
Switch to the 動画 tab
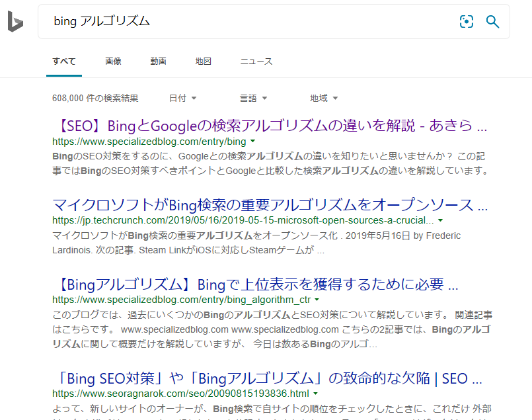(x=158, y=62)
